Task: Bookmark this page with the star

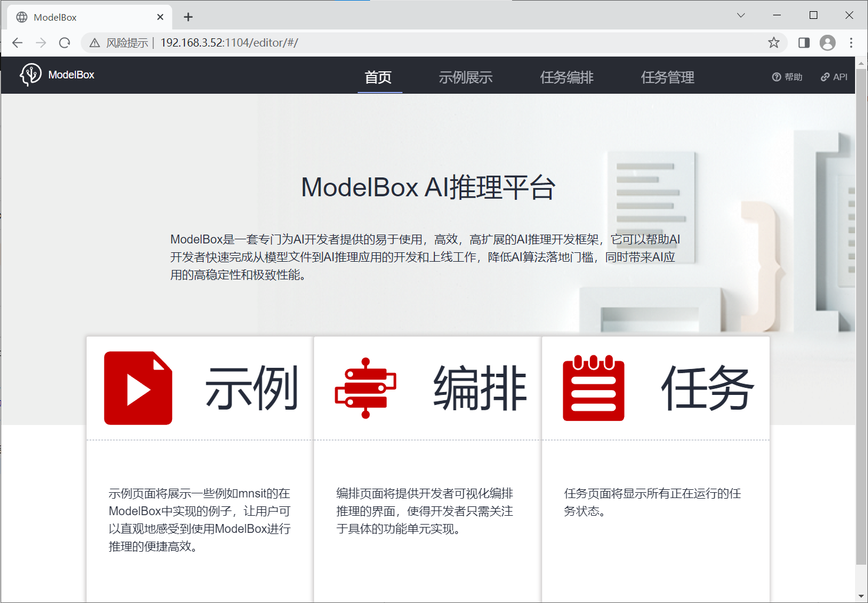Action: 774,42
